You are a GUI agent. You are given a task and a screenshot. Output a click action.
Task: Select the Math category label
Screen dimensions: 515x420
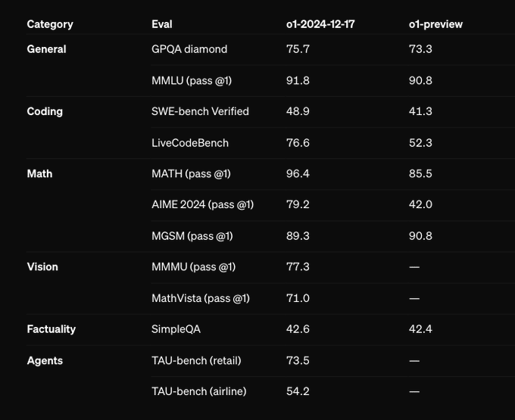point(39,173)
